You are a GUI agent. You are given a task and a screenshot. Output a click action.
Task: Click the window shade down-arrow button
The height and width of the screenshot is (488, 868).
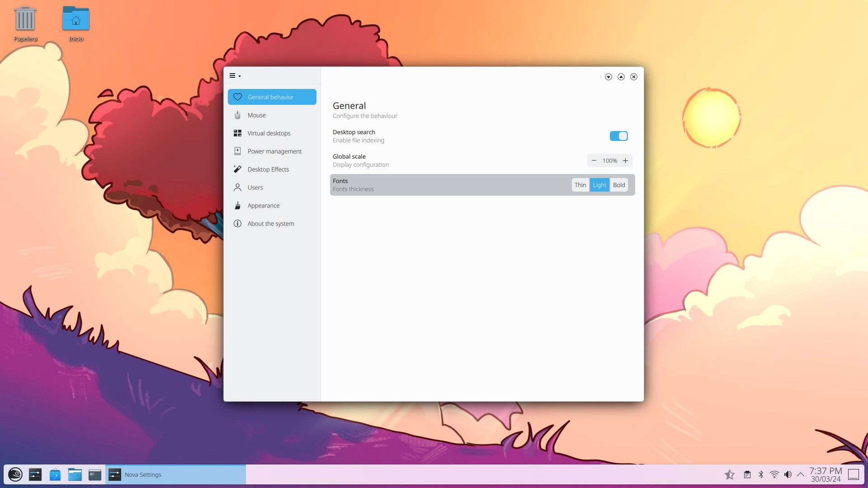(609, 77)
